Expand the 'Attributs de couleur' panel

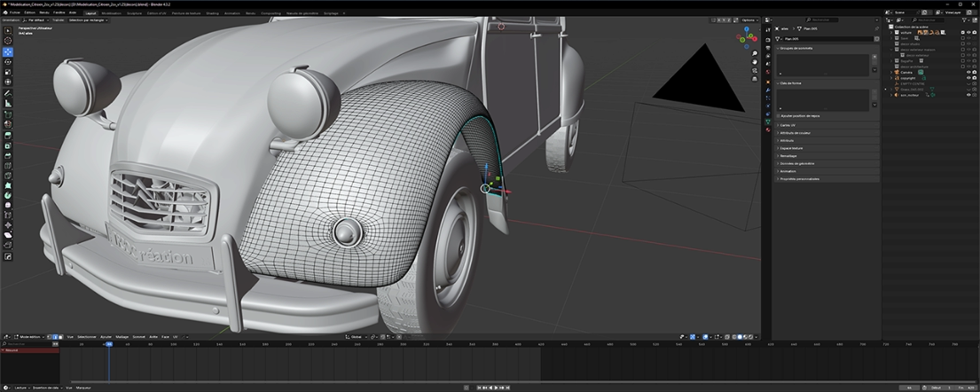(795, 133)
